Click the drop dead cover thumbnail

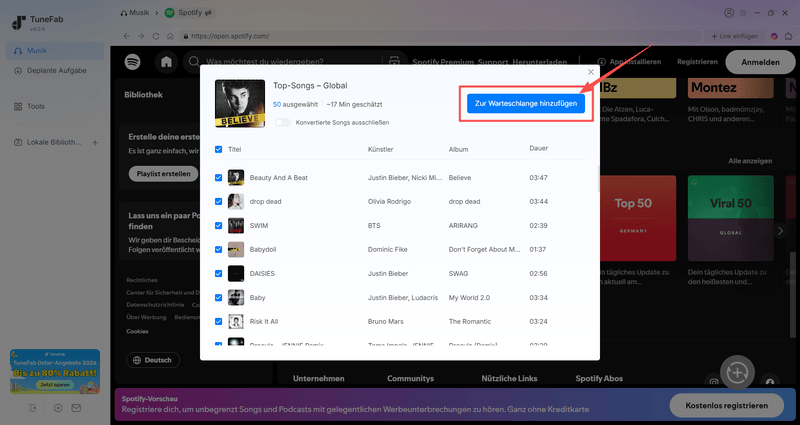236,202
